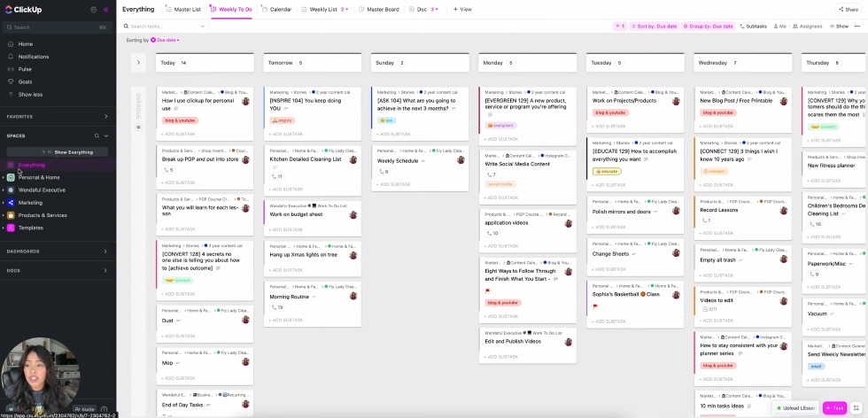Click the Invite button
The image size is (868, 418).
coord(84,409)
